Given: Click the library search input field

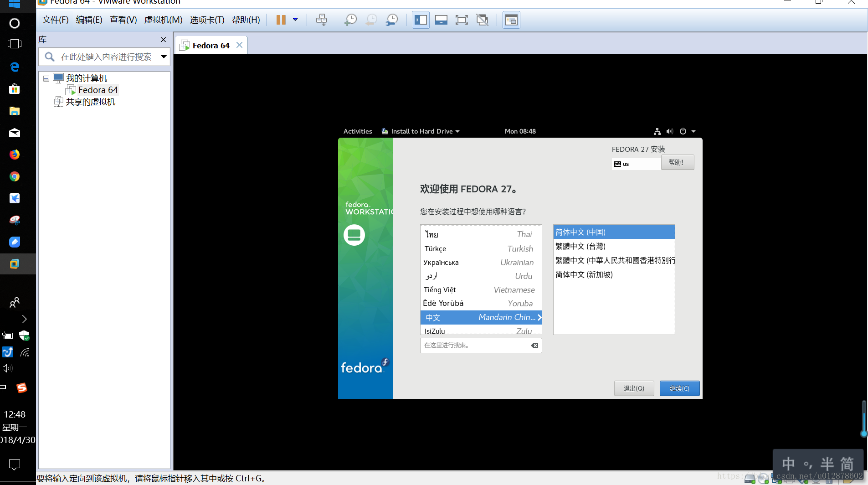Looking at the screenshot, I should click(106, 57).
